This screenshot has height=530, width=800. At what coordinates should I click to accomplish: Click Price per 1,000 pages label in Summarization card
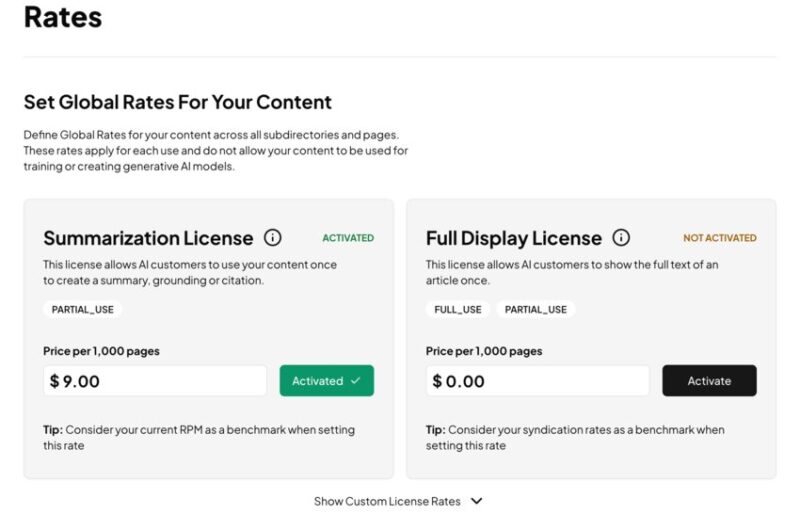[x=101, y=351]
